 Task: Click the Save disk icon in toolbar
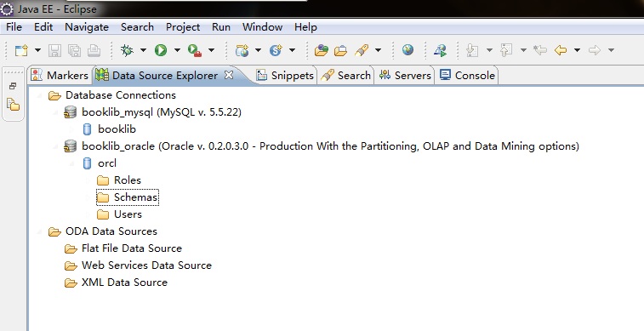54,50
